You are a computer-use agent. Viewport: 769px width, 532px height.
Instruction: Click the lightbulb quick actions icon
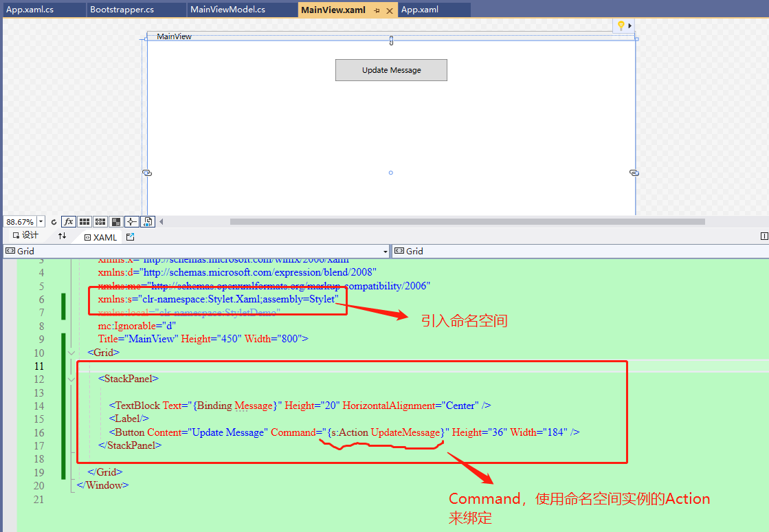coord(621,25)
